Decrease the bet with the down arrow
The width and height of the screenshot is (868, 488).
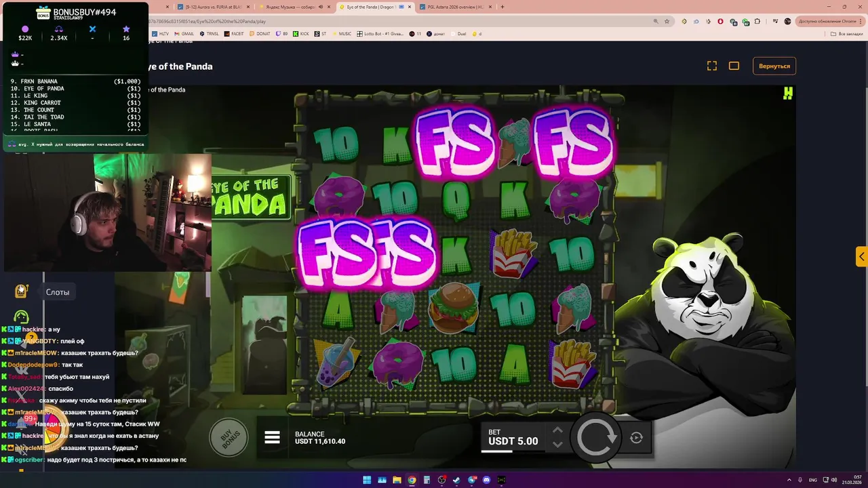pyautogui.click(x=557, y=445)
